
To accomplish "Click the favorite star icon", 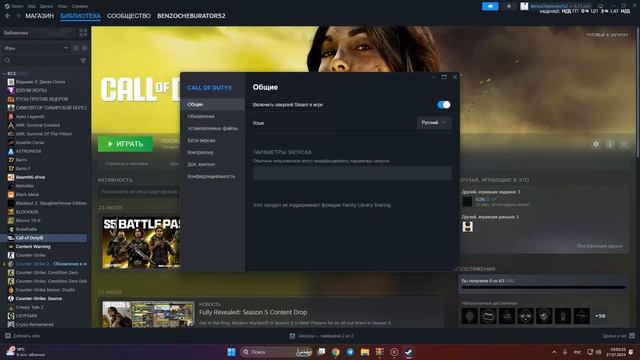I will 624,144.
